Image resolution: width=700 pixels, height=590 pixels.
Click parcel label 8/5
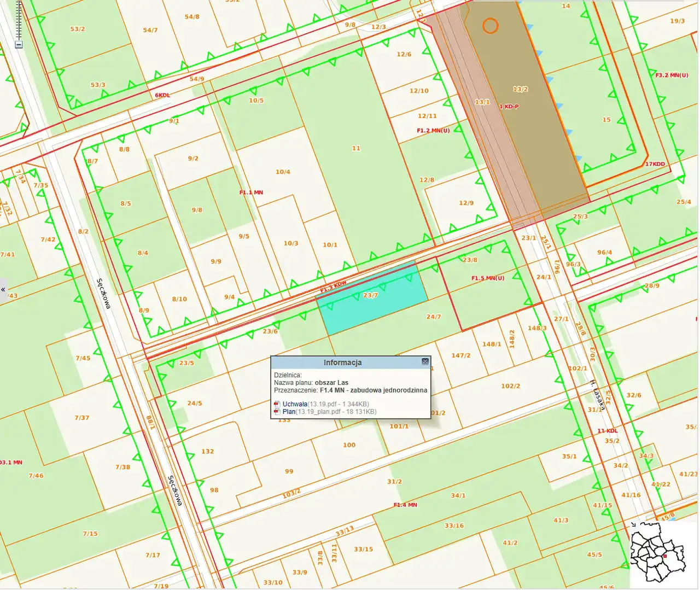(x=126, y=203)
